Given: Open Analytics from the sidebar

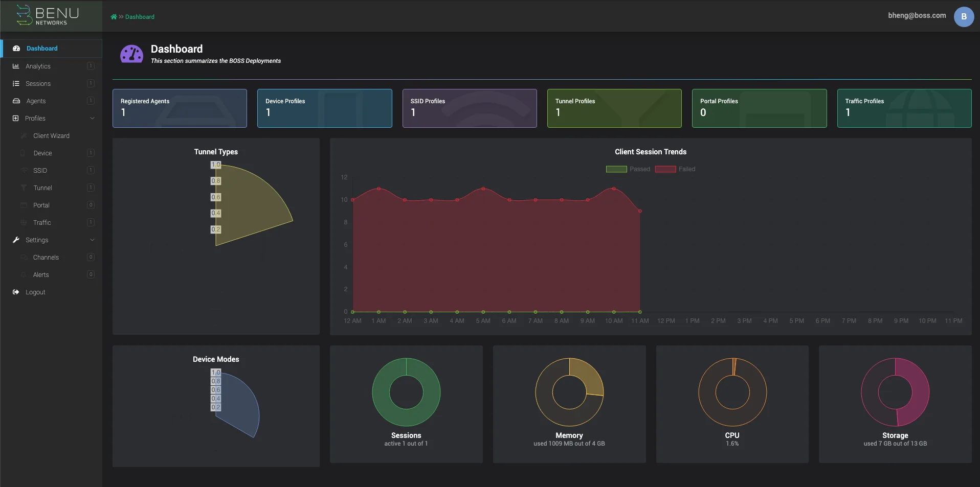Looking at the screenshot, I should (x=38, y=66).
